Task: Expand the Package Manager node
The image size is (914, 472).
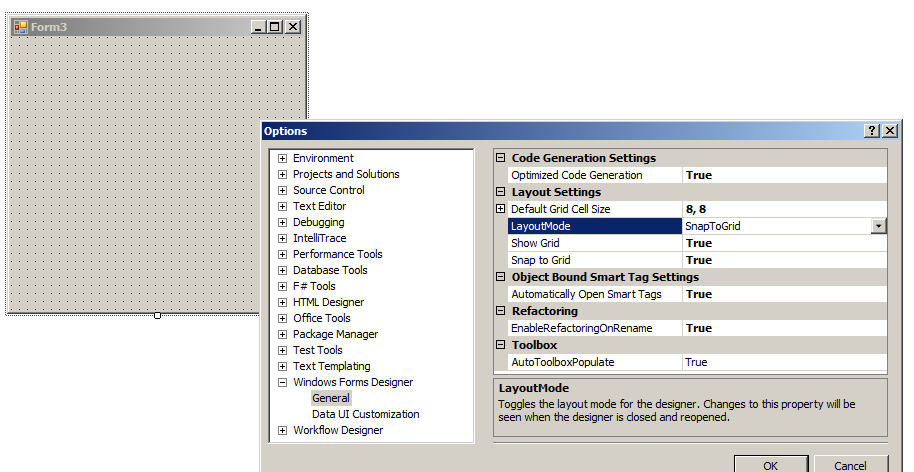Action: click(283, 334)
